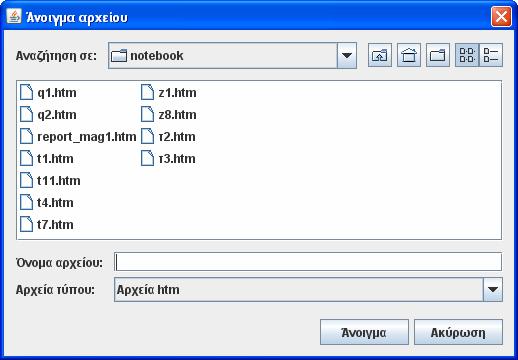Click the file icon beside t4.htm
The height and width of the screenshot is (360, 518).
click(x=26, y=202)
